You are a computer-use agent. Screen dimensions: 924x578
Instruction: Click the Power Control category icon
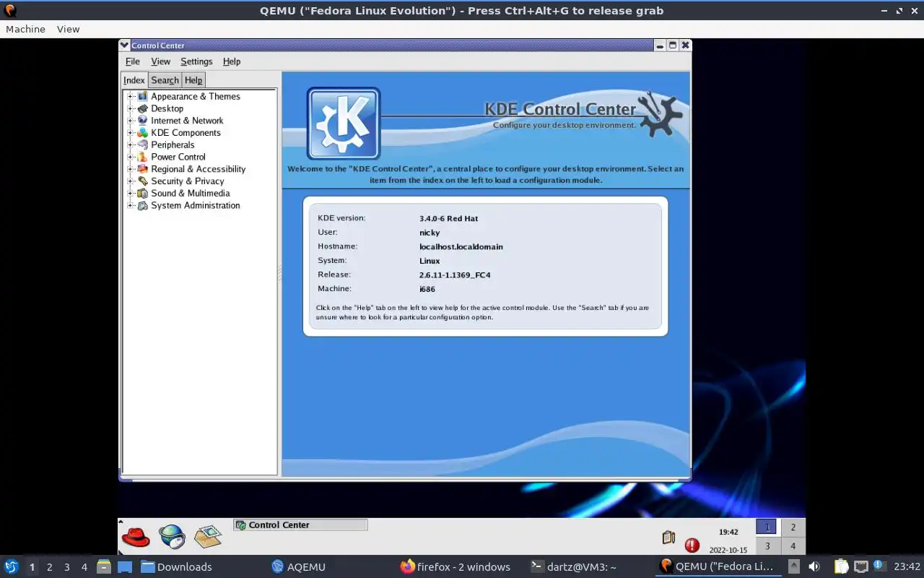pyautogui.click(x=143, y=157)
